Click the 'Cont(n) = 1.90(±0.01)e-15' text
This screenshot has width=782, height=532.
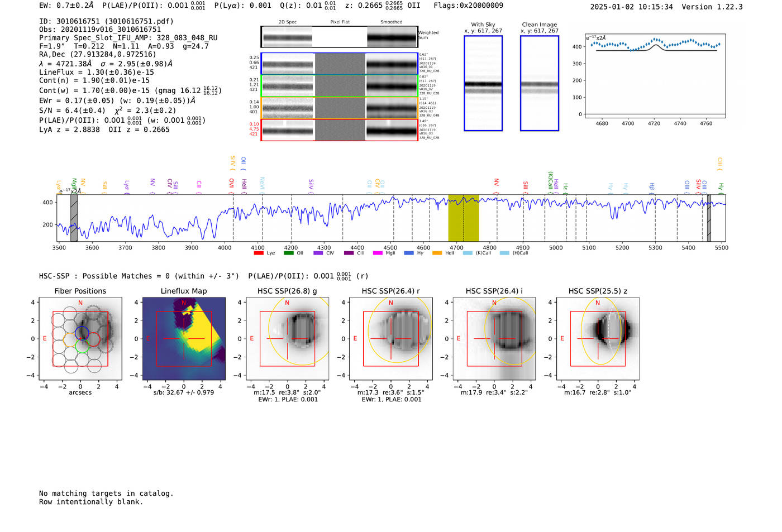94,80
